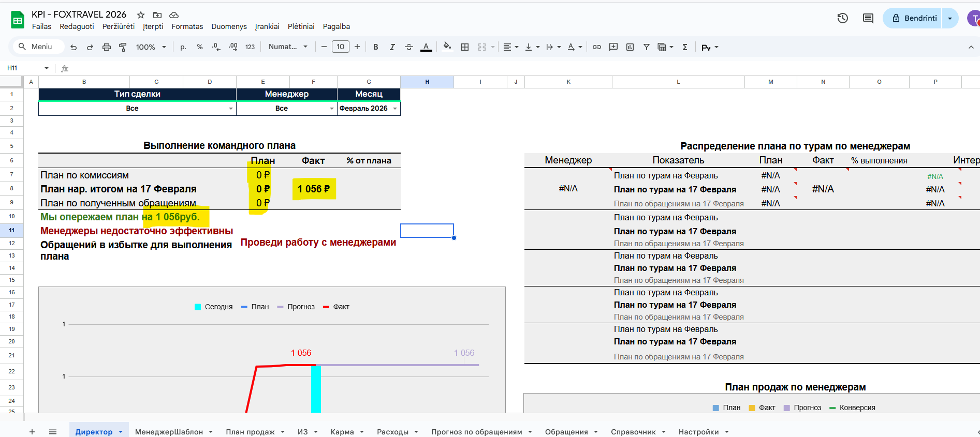Toggle bold formatting

click(x=375, y=47)
